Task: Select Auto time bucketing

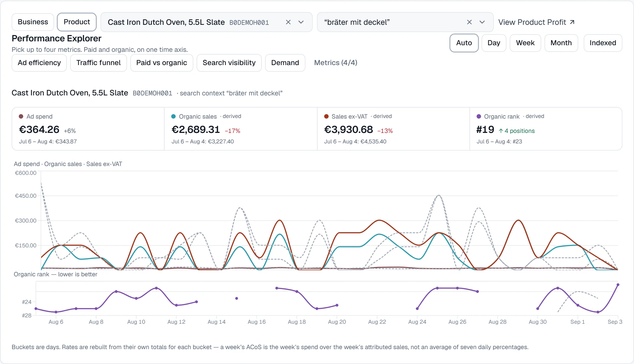Action: (464, 43)
